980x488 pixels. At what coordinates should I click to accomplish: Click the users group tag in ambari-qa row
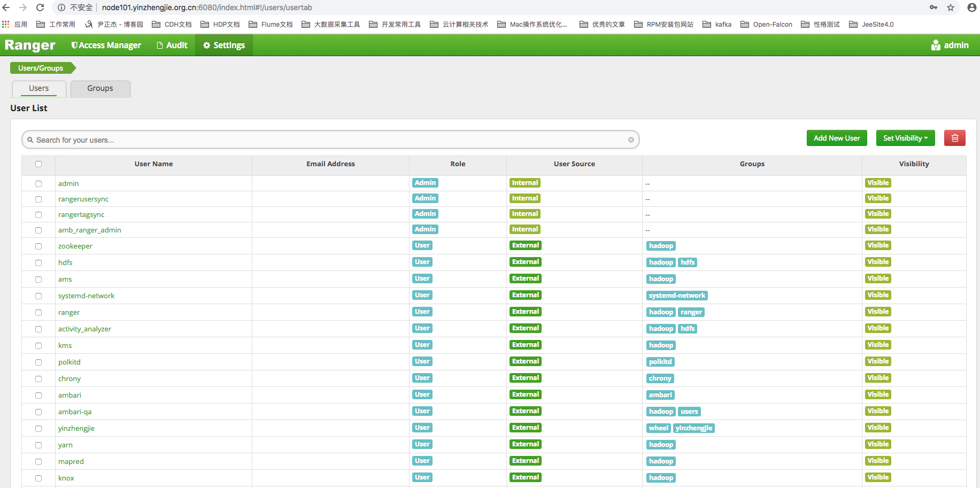click(x=689, y=412)
